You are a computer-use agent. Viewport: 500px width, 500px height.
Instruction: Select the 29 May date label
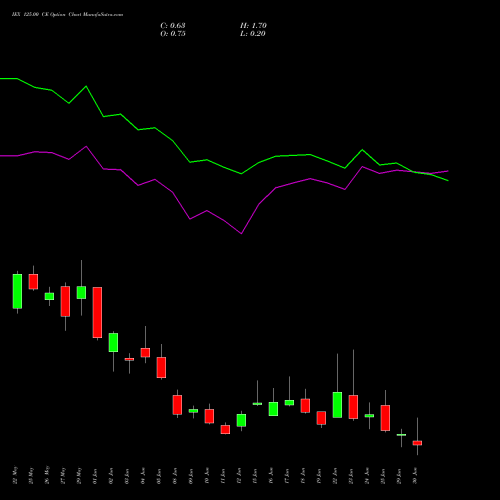(79, 475)
